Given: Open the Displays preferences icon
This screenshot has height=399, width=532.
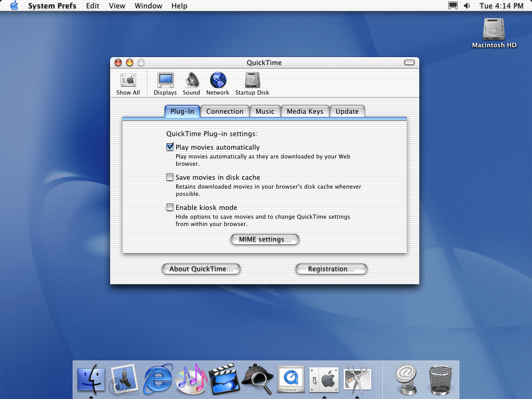Looking at the screenshot, I should pos(165,81).
